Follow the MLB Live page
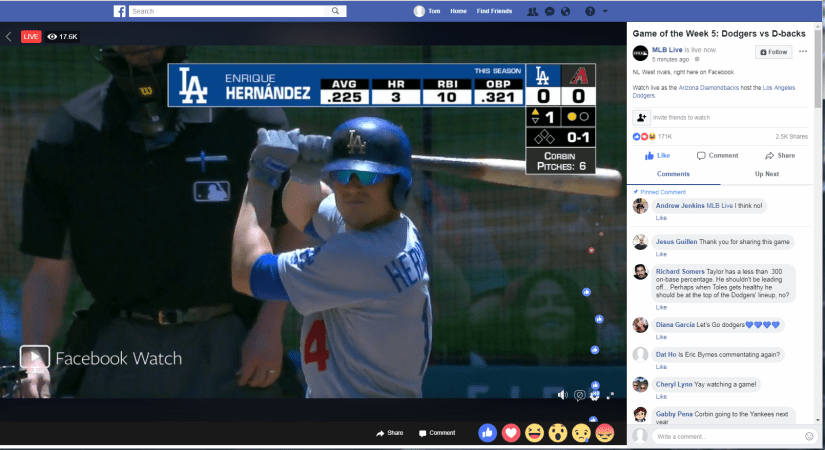The image size is (825, 450). pyautogui.click(x=774, y=52)
